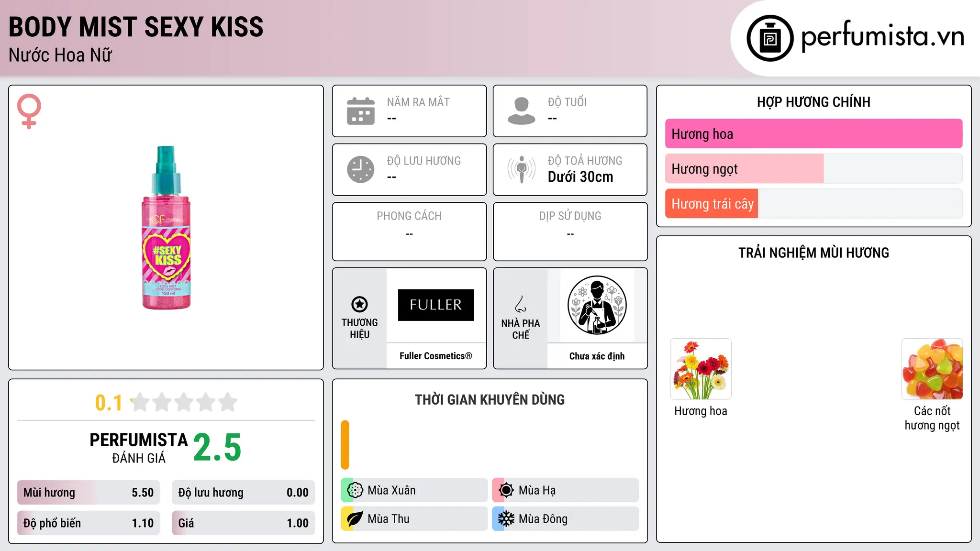The width and height of the screenshot is (980, 551).
Task: Click the sillage icon beside Độ Toả Hương
Action: 522,169
